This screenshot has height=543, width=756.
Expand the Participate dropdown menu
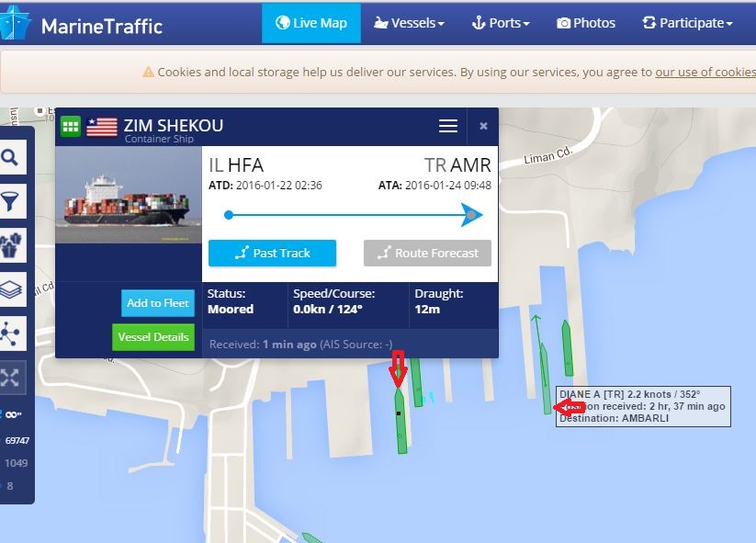[x=687, y=23]
